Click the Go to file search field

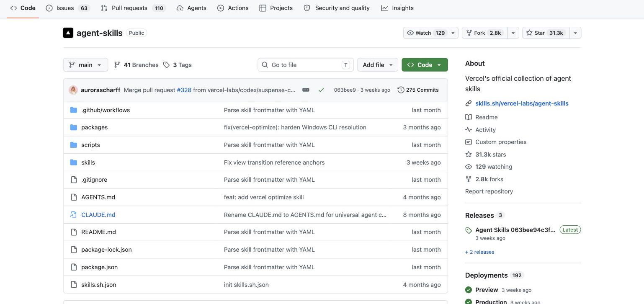point(306,65)
